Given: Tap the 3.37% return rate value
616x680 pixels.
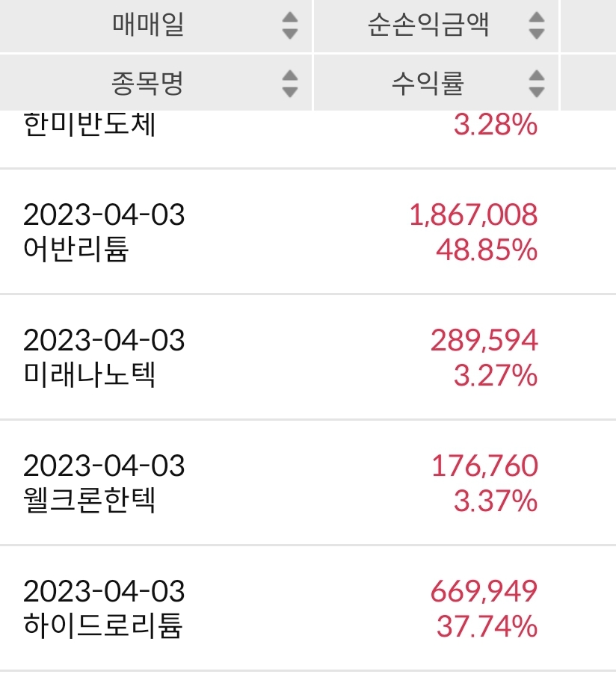Looking at the screenshot, I should (495, 501).
